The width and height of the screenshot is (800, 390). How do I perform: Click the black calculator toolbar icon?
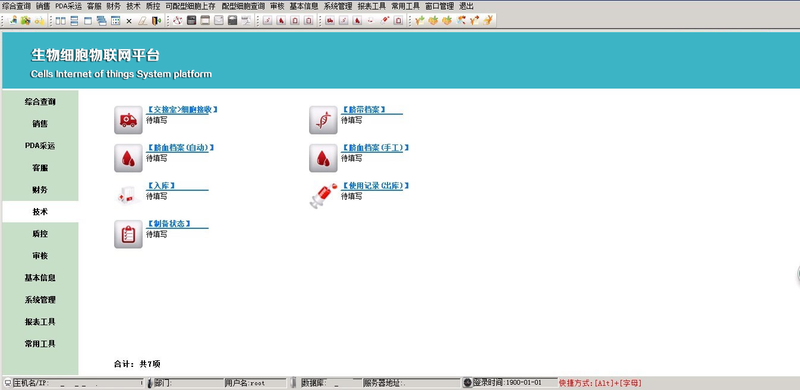[191, 21]
